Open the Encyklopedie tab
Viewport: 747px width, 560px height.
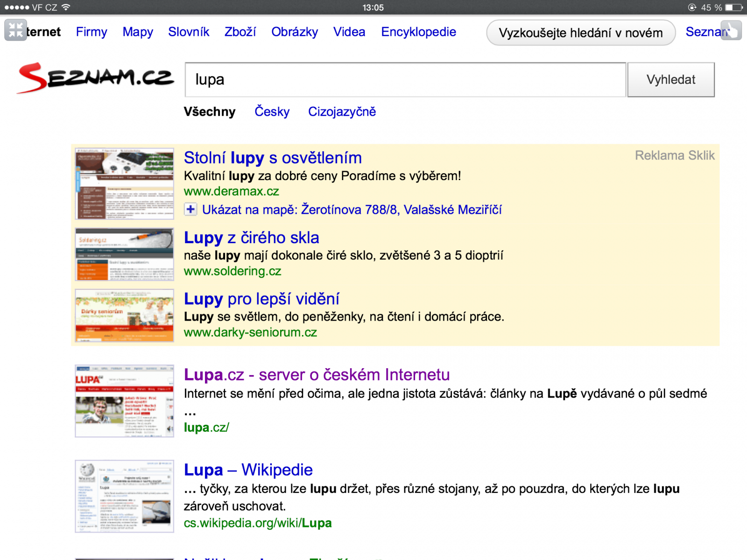point(418,32)
